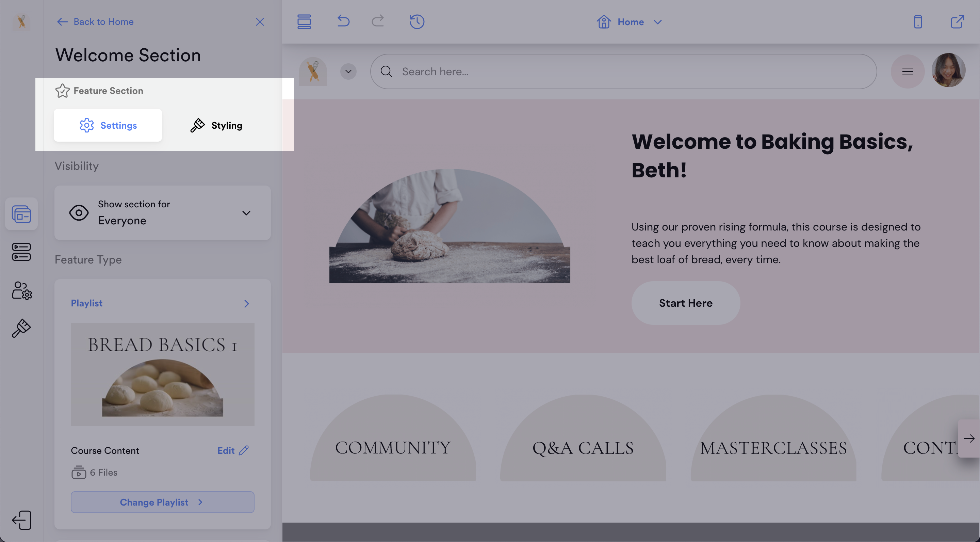Image resolution: width=980 pixels, height=542 pixels.
Task: Expand the Show section for Everyone dropdown
Action: click(246, 213)
